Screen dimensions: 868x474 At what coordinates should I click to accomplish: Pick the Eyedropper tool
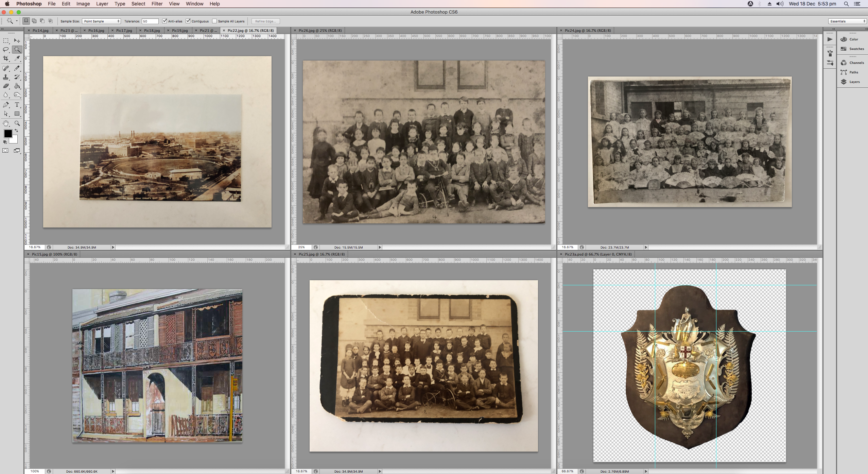click(17, 58)
